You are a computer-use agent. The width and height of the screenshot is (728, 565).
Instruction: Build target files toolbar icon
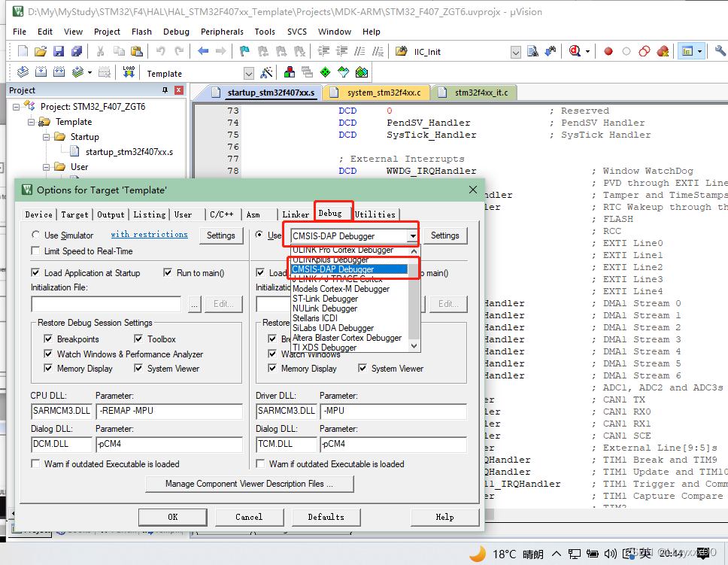coord(41,72)
